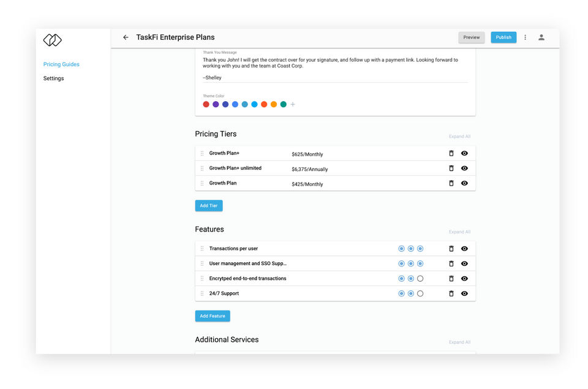This screenshot has height=389, width=588.
Task: Toggle visibility of Growth Plan+ unlimited tier
Action: click(x=464, y=168)
